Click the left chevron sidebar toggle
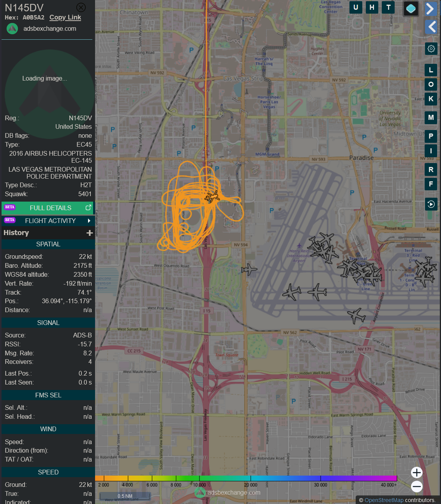Screen dimensions: 441x504 (x=430, y=27)
